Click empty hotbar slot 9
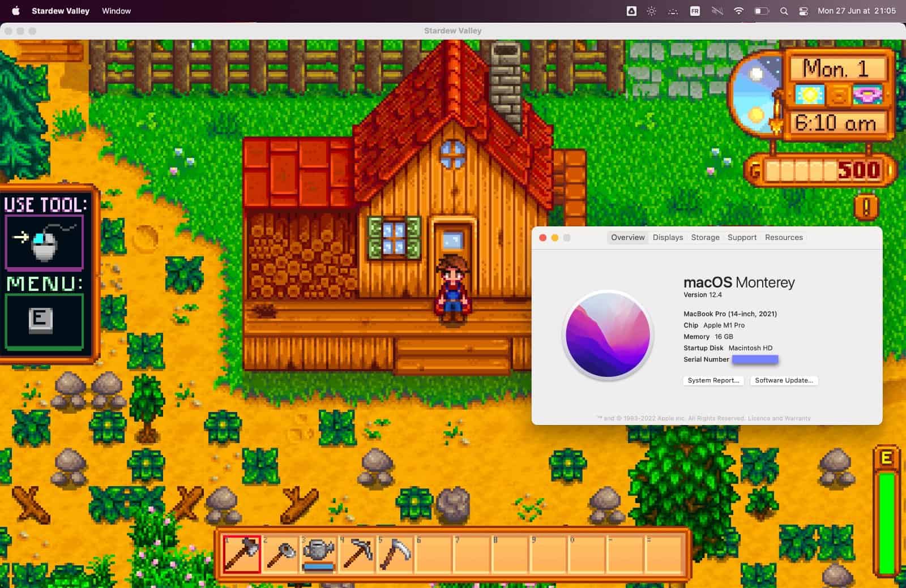The width and height of the screenshot is (906, 588). coord(549,554)
